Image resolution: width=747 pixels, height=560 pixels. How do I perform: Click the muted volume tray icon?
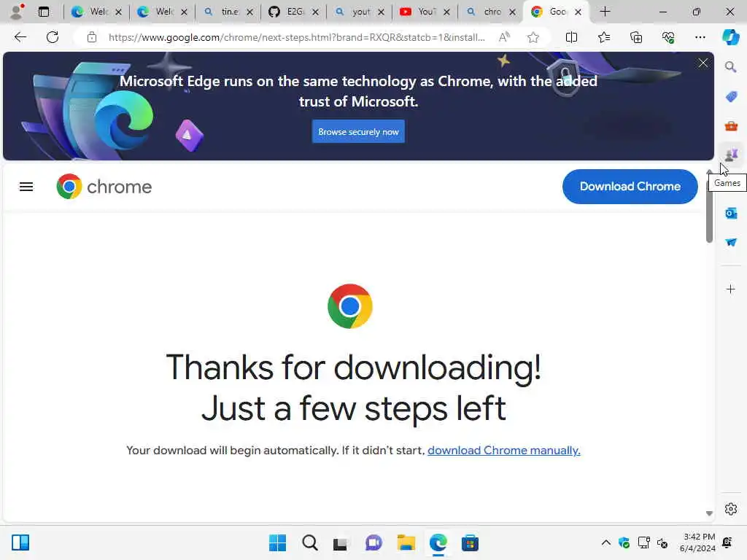point(662,542)
